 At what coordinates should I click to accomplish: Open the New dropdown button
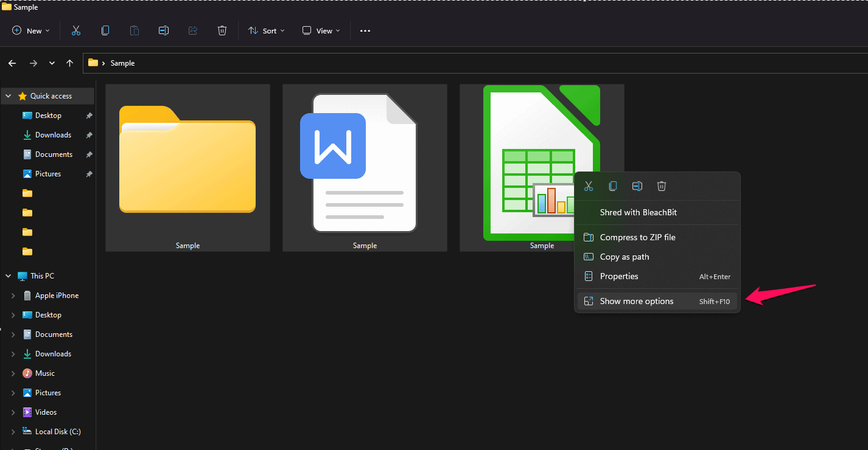[31, 30]
